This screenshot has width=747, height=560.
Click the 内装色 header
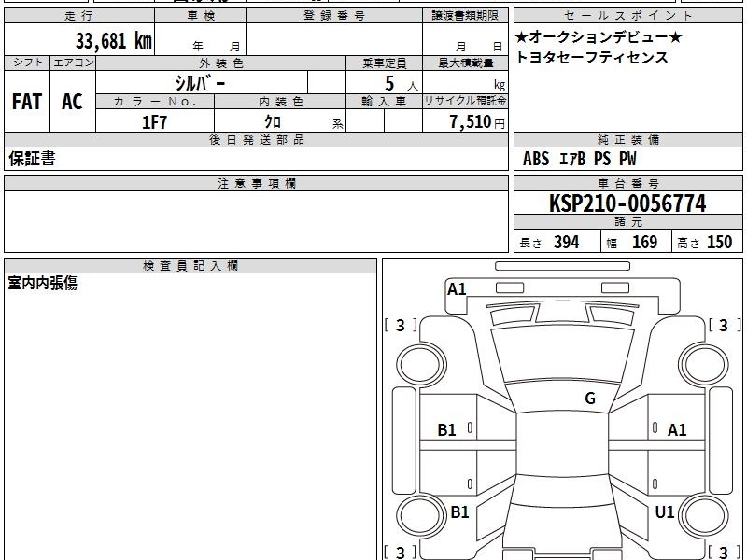(280, 102)
